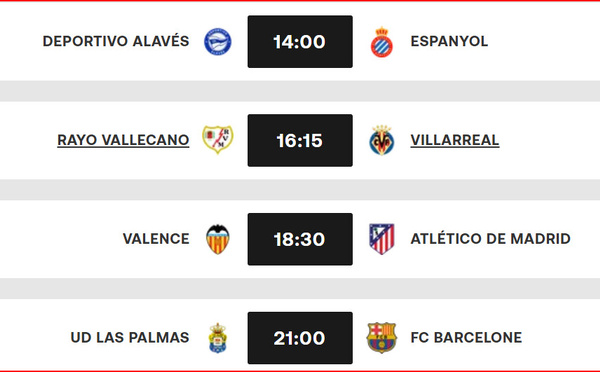Select the Valence team name

156,239
